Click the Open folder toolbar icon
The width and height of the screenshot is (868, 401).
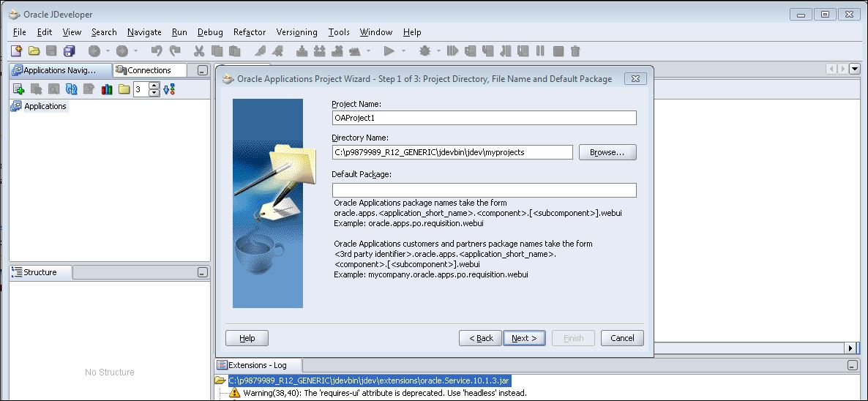coord(34,51)
